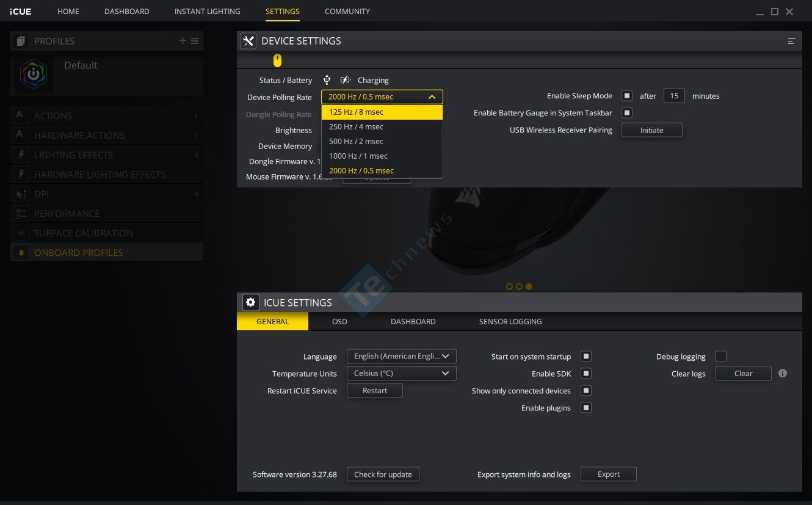
Task: Open Actions in sidebar
Action: (x=107, y=116)
